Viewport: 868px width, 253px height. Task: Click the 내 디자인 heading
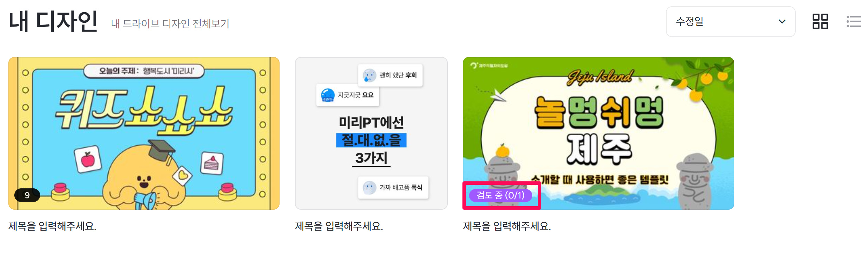[53, 22]
